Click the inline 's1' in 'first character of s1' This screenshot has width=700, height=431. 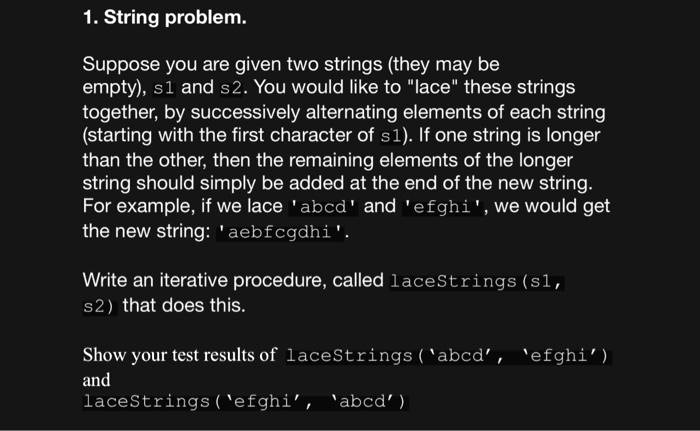tap(391, 136)
